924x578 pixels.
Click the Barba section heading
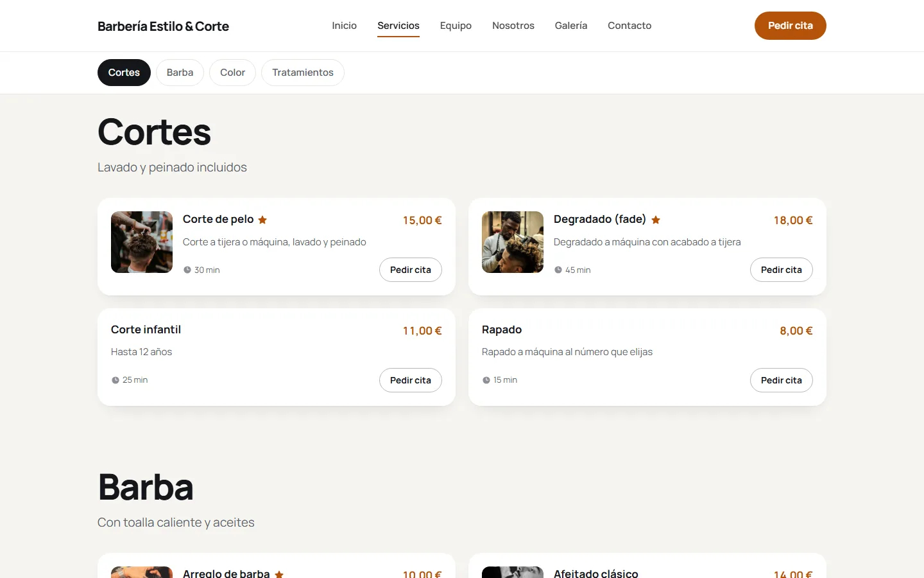pos(146,487)
